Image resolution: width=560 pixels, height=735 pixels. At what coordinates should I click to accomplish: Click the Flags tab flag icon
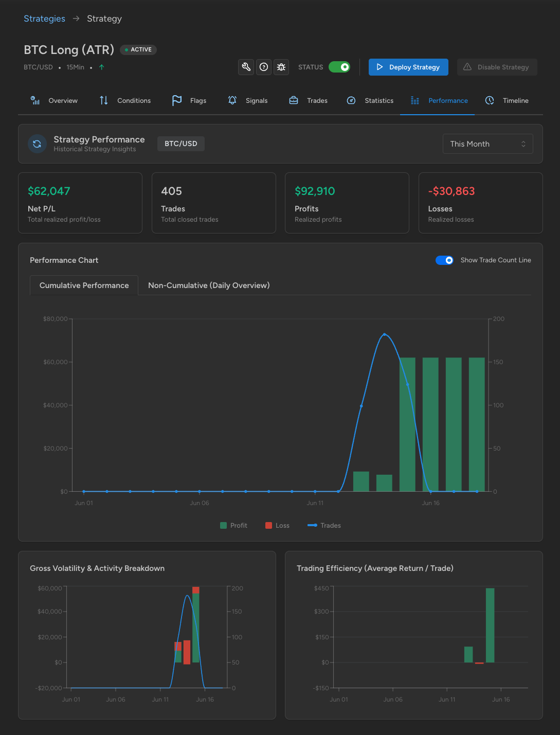[x=177, y=100]
